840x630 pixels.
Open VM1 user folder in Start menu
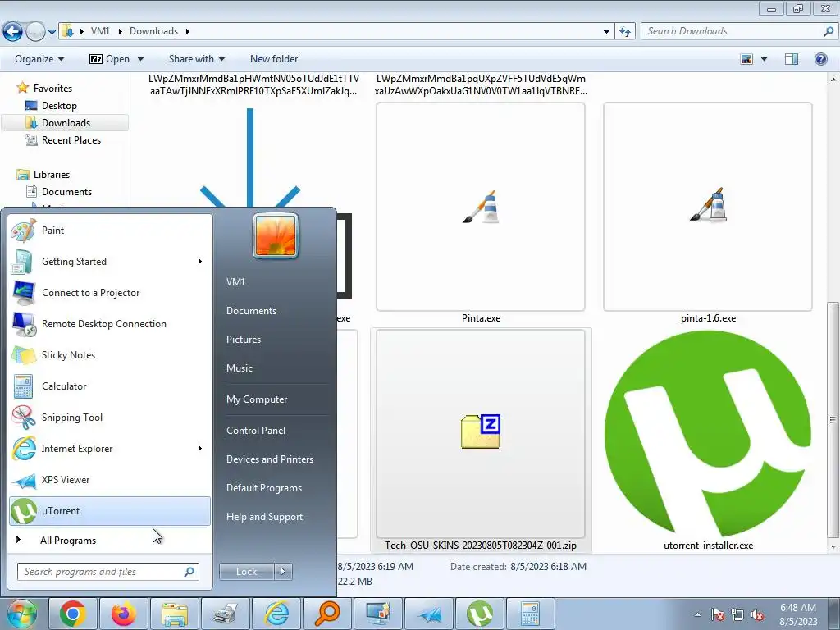coord(235,282)
